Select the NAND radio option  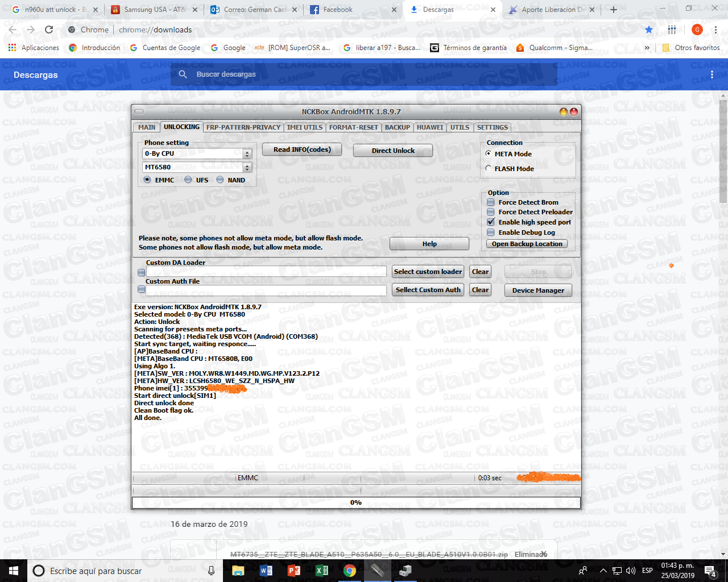[x=220, y=180]
